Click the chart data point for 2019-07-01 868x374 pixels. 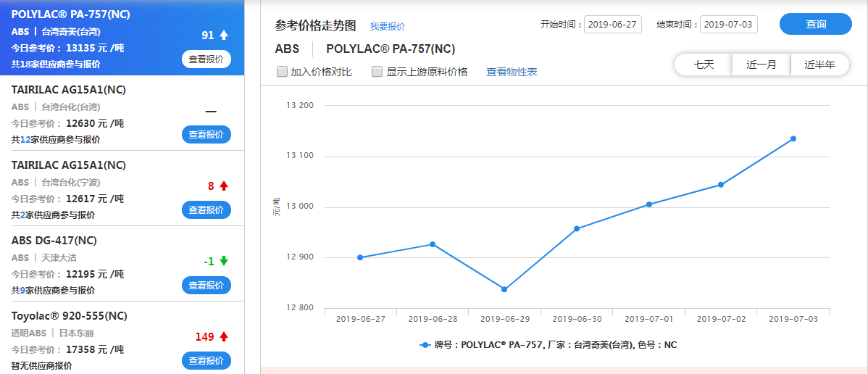[x=648, y=204]
